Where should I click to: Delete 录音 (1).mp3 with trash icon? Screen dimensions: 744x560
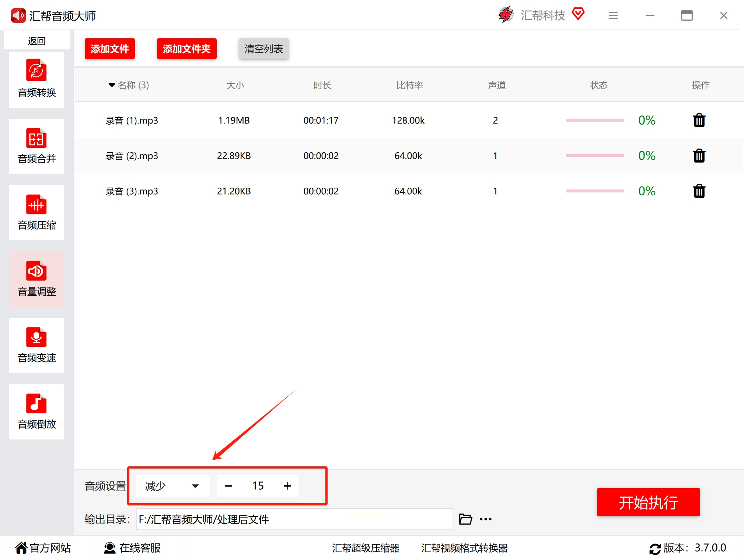click(x=699, y=120)
